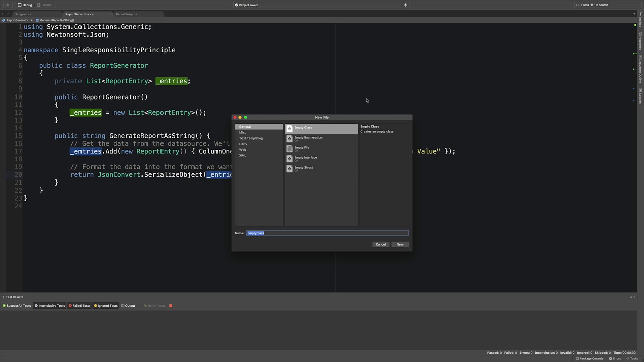Screen dimensions: 644x362
Task: Navigate back with the left arrow
Action: (x=3, y=14)
